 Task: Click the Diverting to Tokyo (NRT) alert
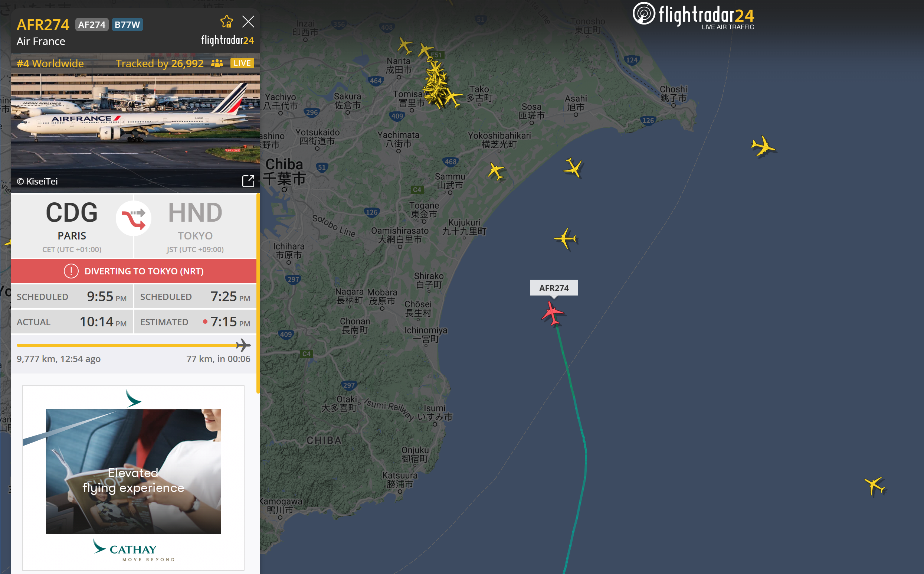coord(134,271)
